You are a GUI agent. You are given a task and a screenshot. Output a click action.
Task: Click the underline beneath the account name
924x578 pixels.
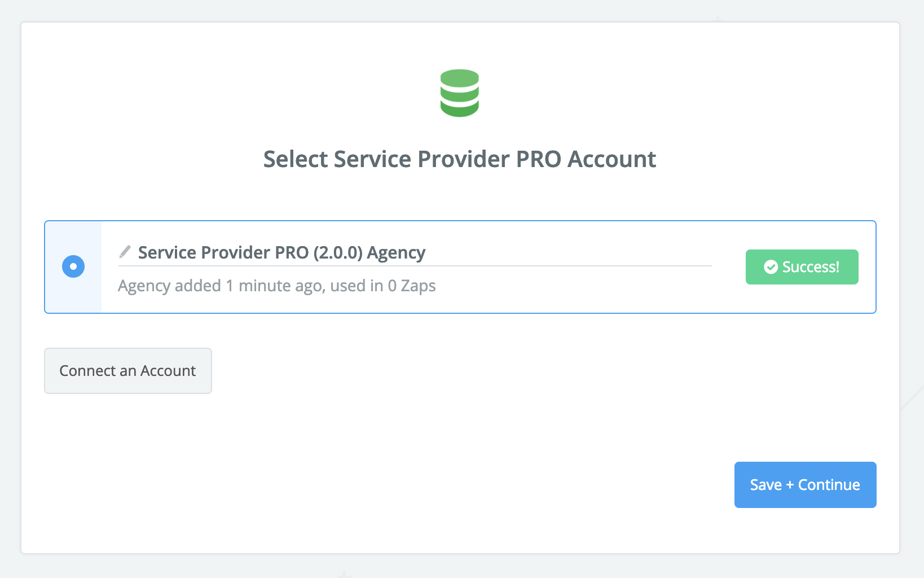coord(415,265)
